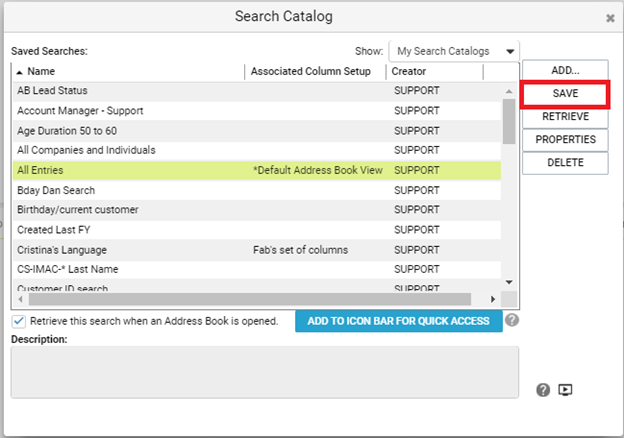Click the list's vertical scroll up arrow
The height and width of the screenshot is (438, 624).
pos(509,91)
